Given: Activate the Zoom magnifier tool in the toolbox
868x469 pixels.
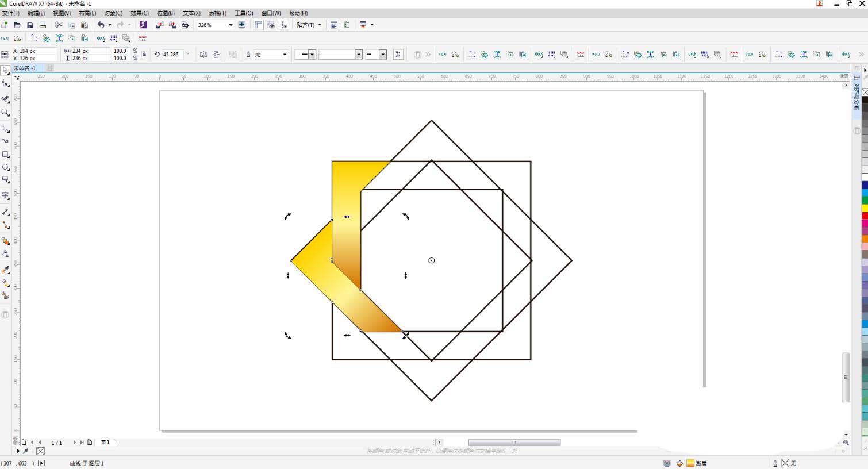Looking at the screenshot, I should coord(6,113).
